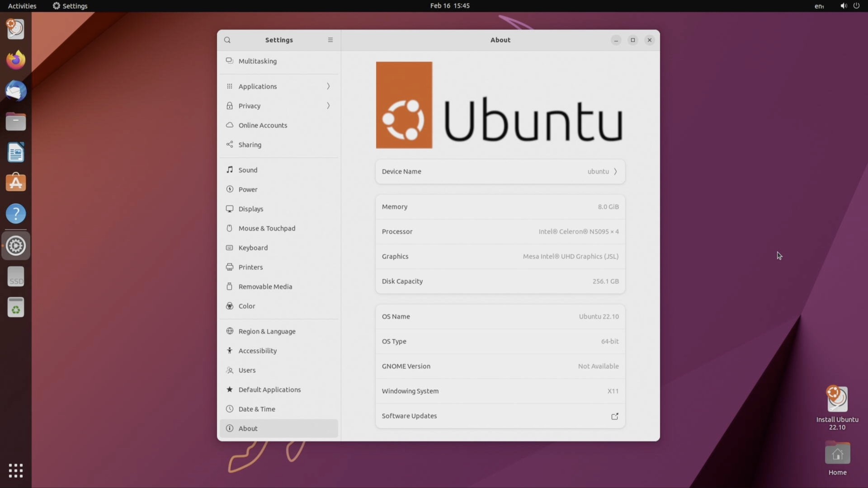Open Install Ubuntu 22.10 desktop icon

click(837, 408)
